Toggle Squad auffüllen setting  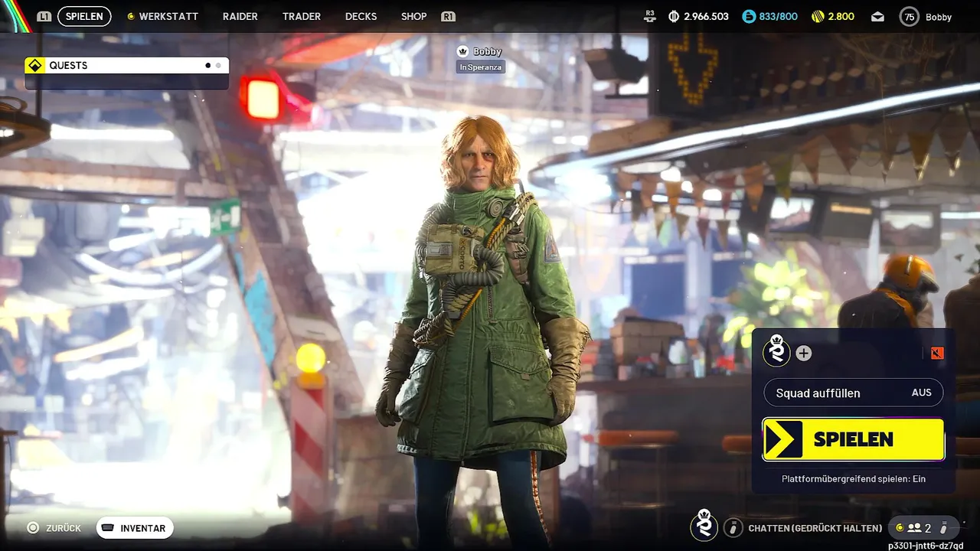pos(854,393)
